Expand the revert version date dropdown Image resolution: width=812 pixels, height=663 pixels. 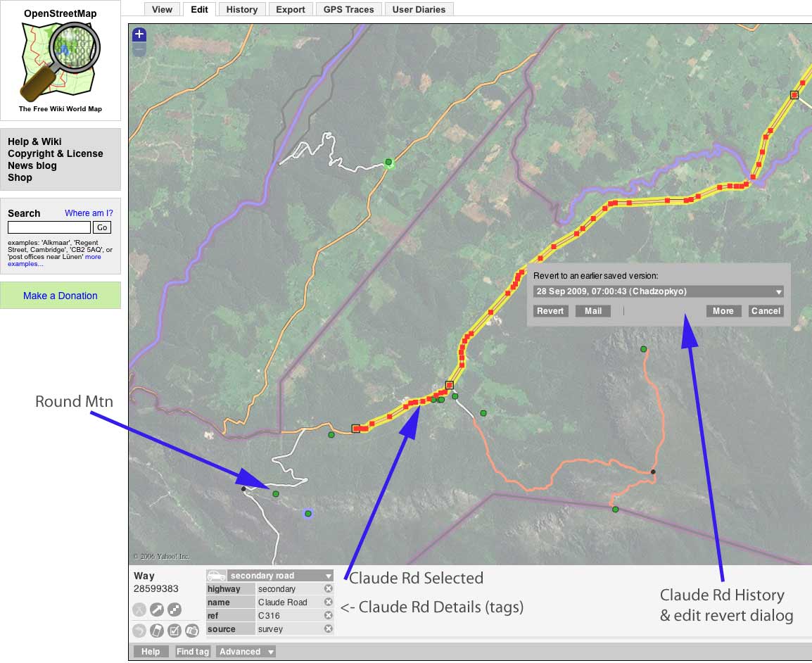[658, 291]
